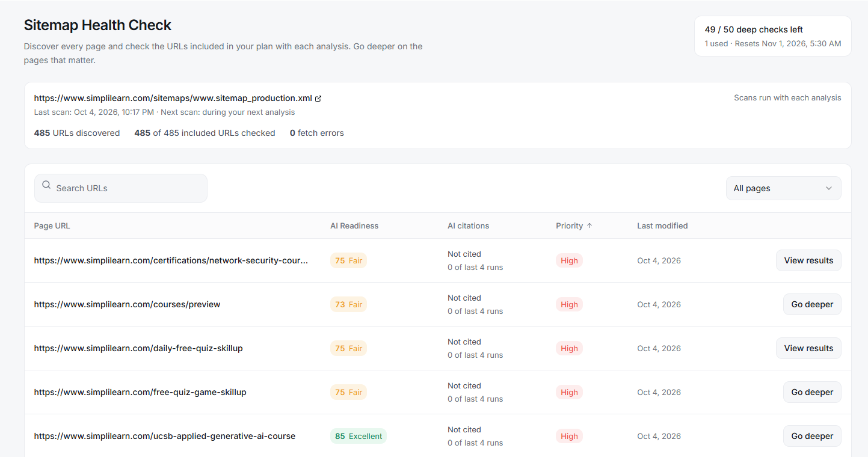Click the 85 Excellent readiness badge
Screen dimensions: 868x457
pyautogui.click(x=359, y=436)
